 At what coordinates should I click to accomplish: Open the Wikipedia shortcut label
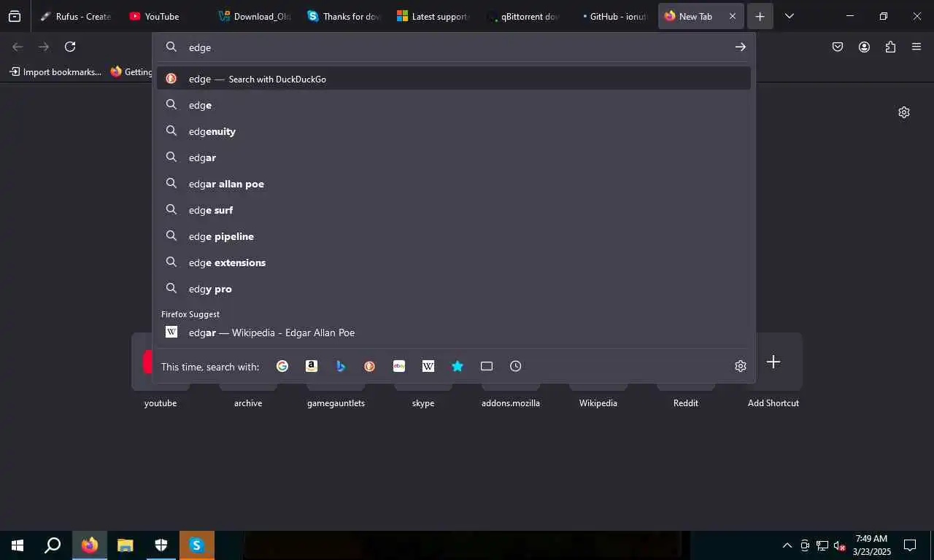coord(598,402)
